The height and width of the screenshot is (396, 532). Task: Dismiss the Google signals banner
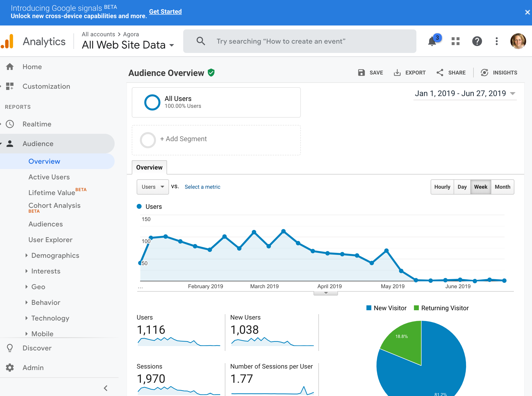click(x=527, y=12)
